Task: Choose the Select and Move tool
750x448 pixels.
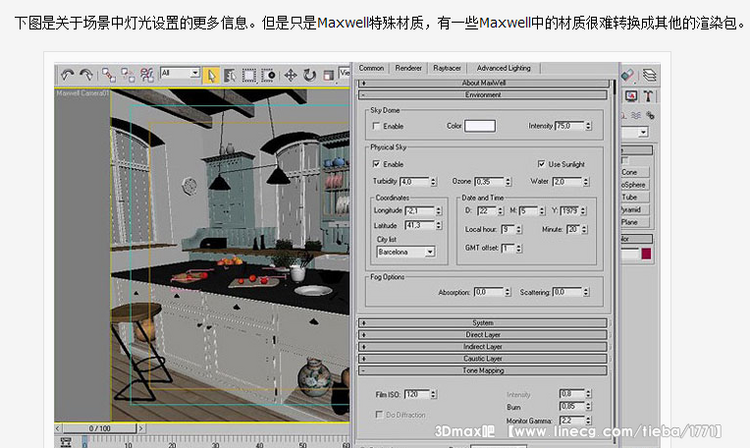Action: point(291,74)
